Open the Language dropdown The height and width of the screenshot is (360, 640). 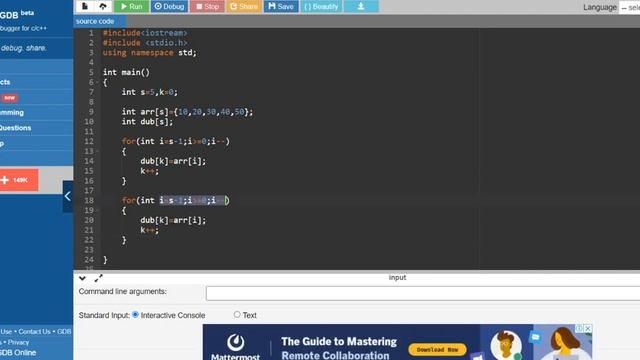click(x=629, y=7)
